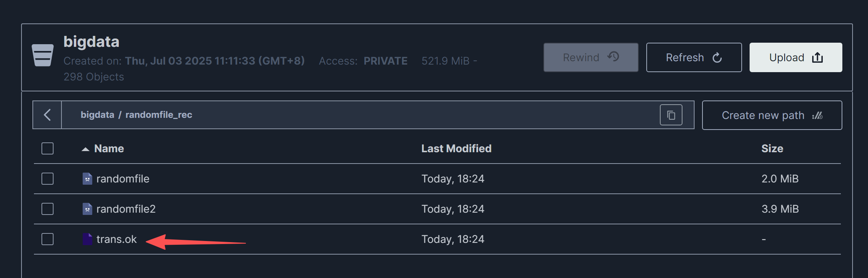Copy the current path with copy icon

pos(671,115)
